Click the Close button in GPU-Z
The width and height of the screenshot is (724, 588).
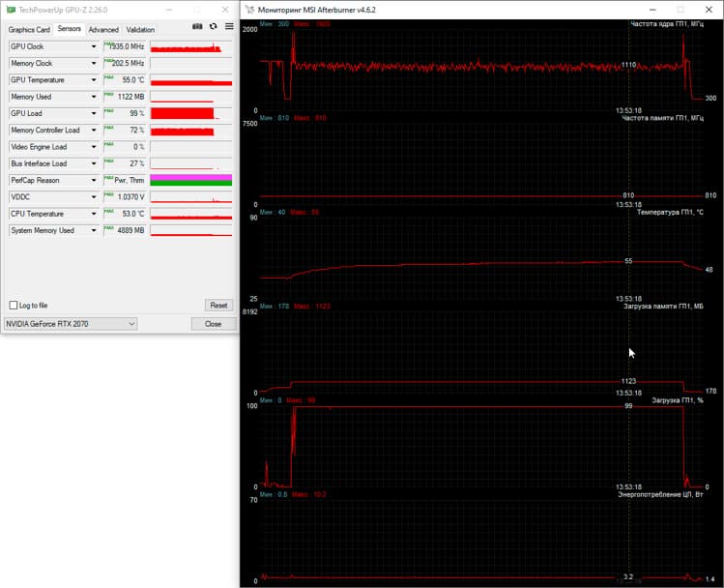pyautogui.click(x=214, y=324)
